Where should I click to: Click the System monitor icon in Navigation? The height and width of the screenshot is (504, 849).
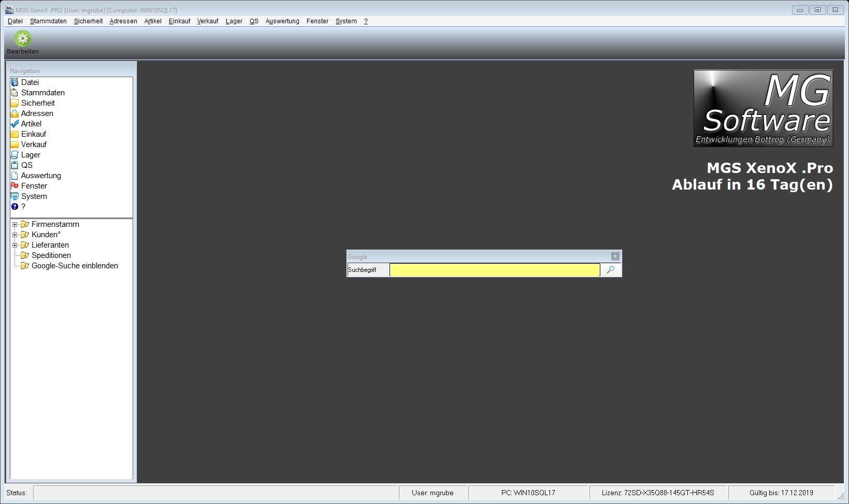[15, 196]
